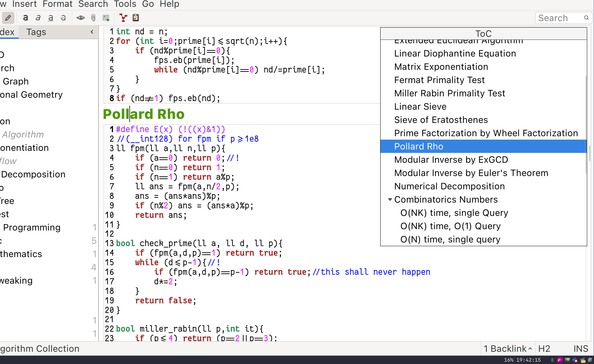594x364 pixels.
Task: Apply underline mark formatting
Action: click(50, 18)
